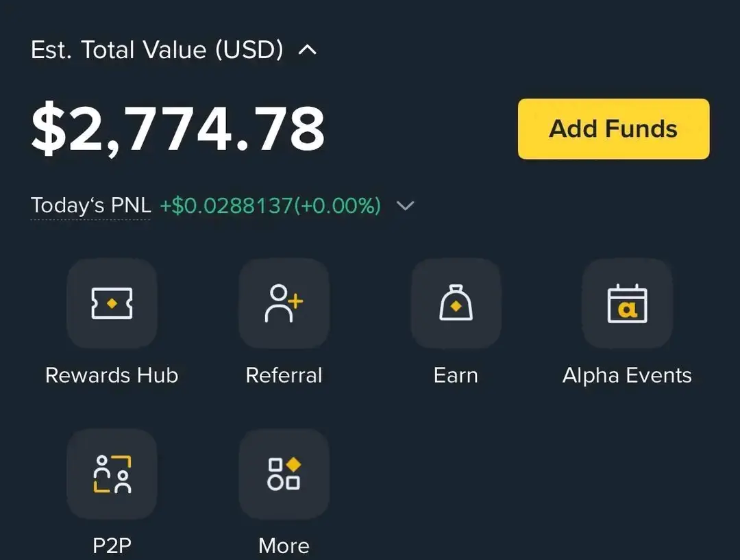Screen dimensions: 740x560
Task: Open the Earn money bag icon
Action: click(456, 303)
